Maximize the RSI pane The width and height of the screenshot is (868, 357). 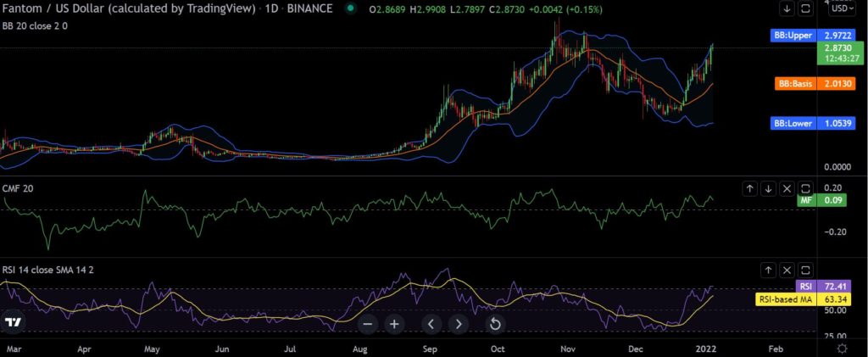tap(806, 271)
